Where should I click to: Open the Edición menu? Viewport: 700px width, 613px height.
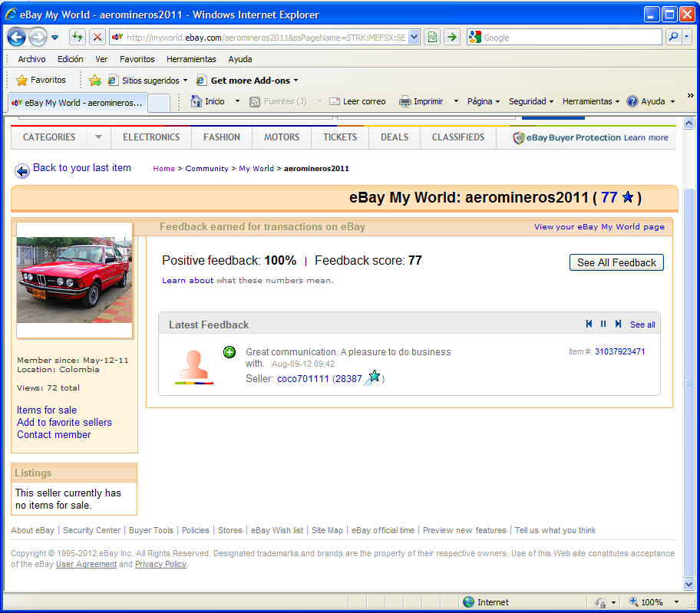click(70, 59)
